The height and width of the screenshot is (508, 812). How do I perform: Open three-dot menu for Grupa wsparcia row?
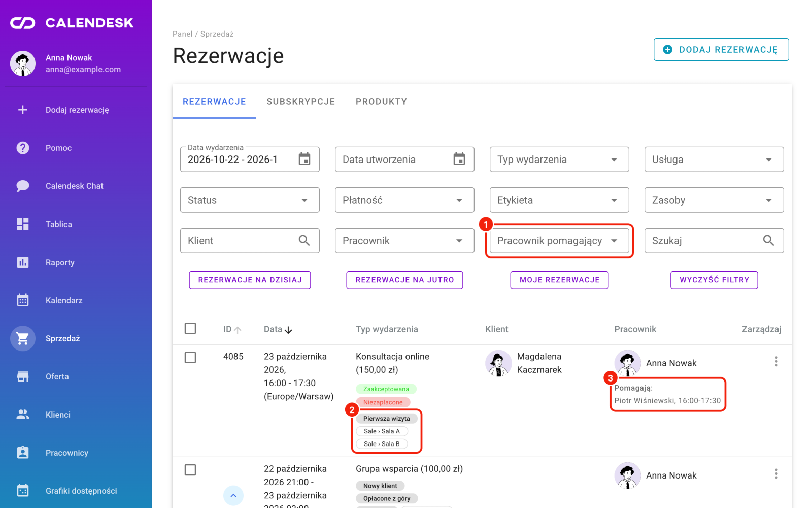[776, 474]
